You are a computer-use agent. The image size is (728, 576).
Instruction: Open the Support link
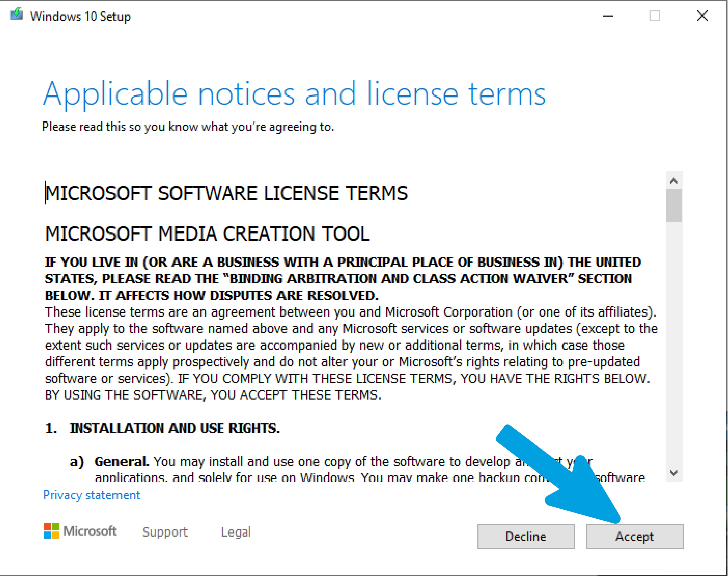point(165,532)
